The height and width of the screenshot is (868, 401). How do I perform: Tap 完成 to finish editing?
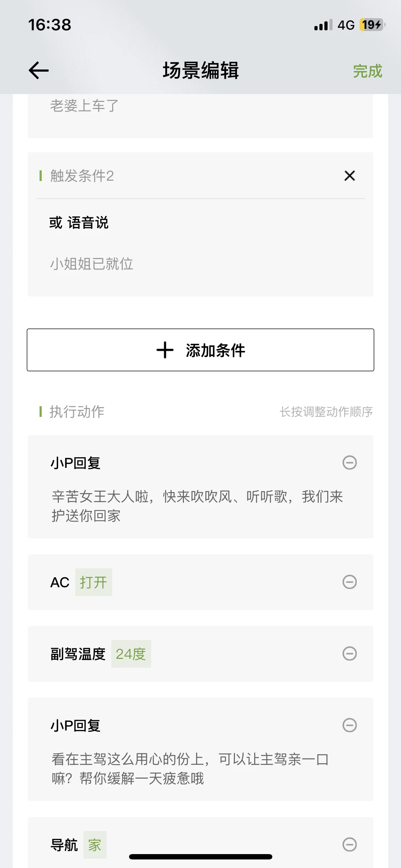point(367,71)
